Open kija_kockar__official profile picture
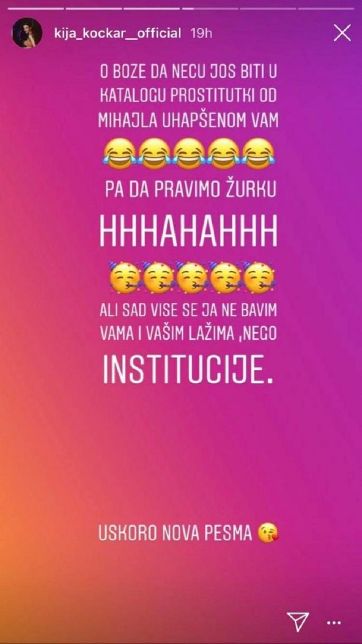Screen dimensions: 362x644 click(x=27, y=33)
